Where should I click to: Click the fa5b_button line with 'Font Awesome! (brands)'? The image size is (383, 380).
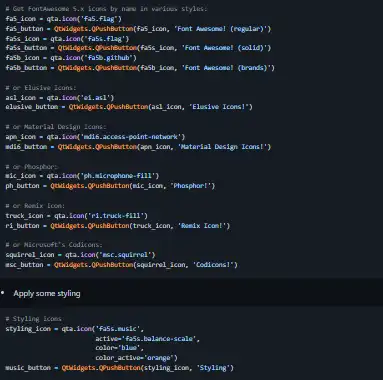click(140, 68)
